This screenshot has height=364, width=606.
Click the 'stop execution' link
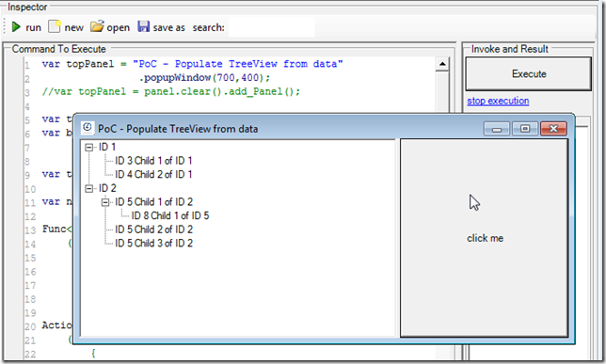coord(498,101)
